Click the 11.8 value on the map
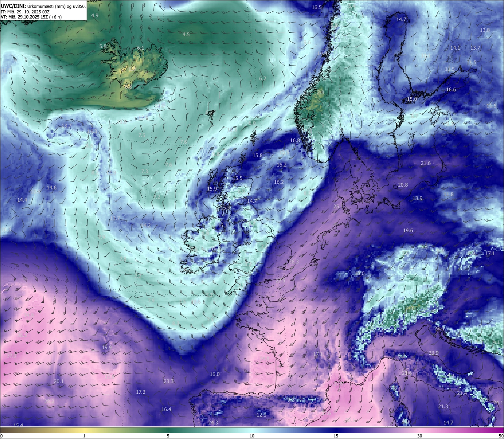Viewport: 504px width, 439px height. point(448,194)
